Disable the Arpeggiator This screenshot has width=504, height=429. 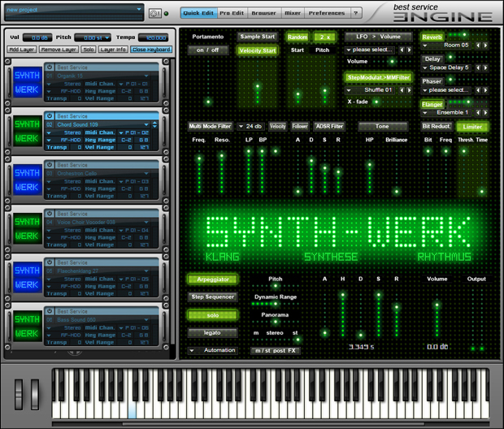point(212,279)
